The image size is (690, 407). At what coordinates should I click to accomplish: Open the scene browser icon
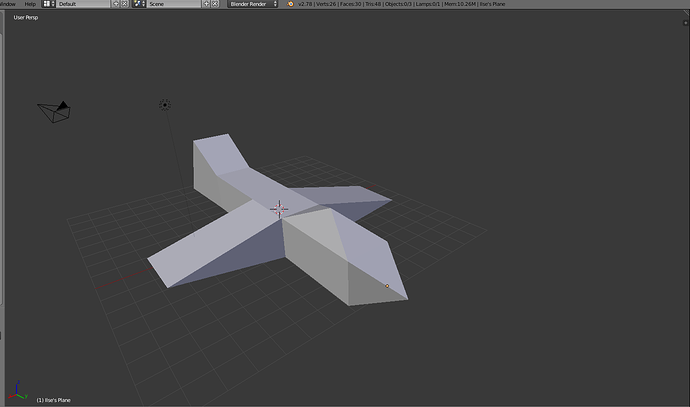tap(139, 4)
